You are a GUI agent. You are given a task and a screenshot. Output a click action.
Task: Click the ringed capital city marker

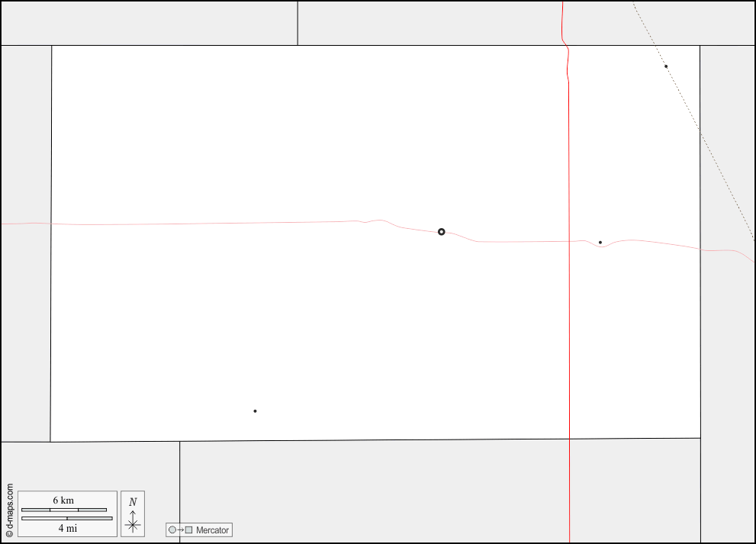441,232
